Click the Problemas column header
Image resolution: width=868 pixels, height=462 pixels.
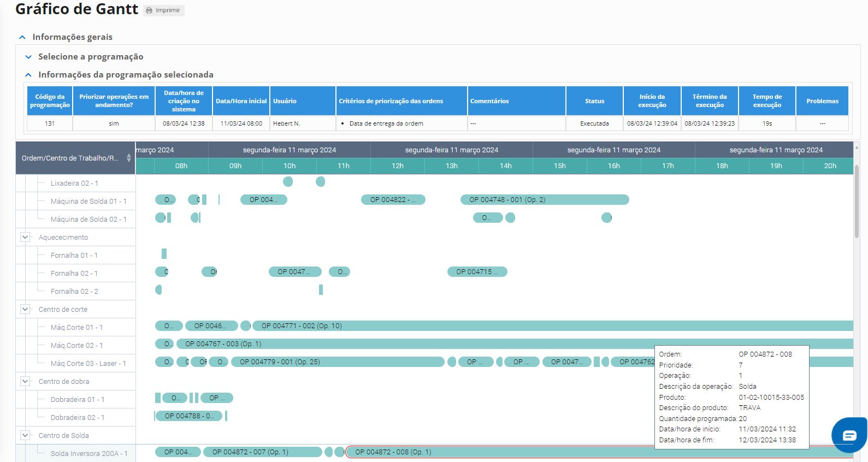click(x=822, y=101)
